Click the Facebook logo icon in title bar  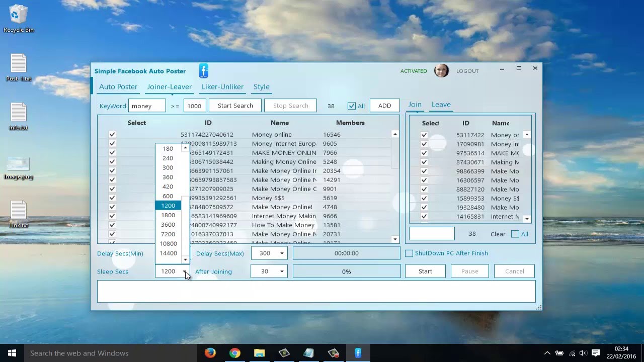point(204,71)
